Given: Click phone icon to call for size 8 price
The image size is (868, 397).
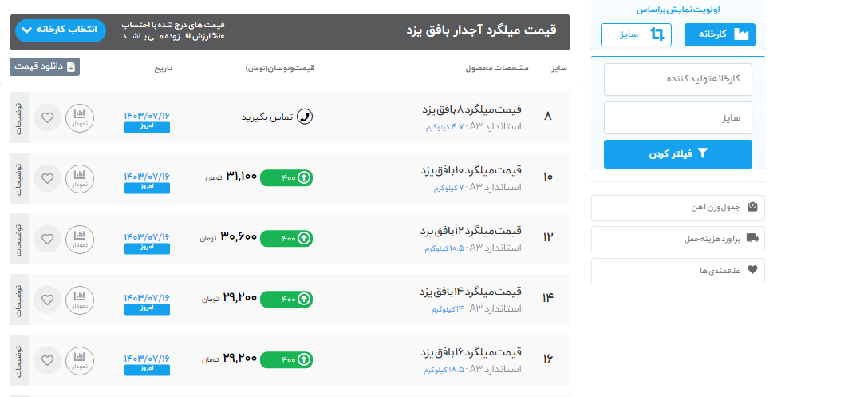Looking at the screenshot, I should coord(304,117).
